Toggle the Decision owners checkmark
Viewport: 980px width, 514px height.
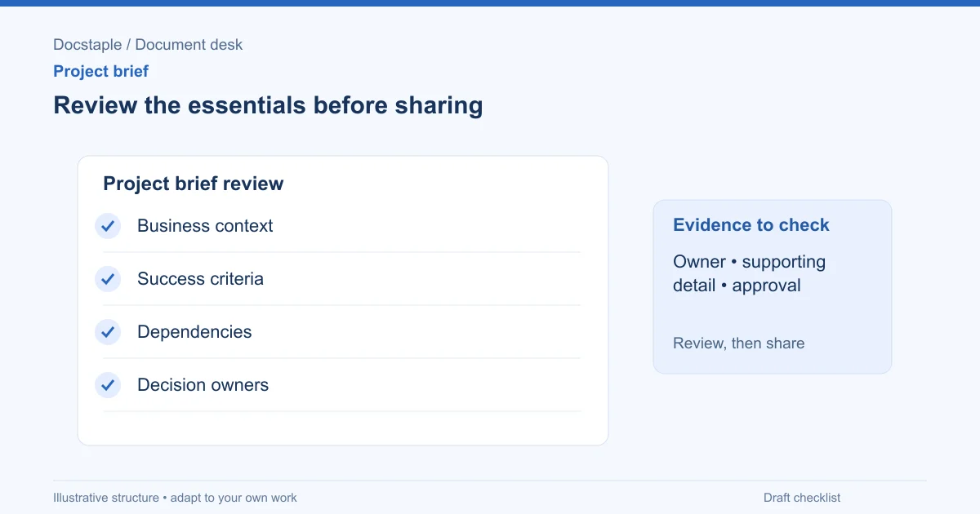(108, 385)
